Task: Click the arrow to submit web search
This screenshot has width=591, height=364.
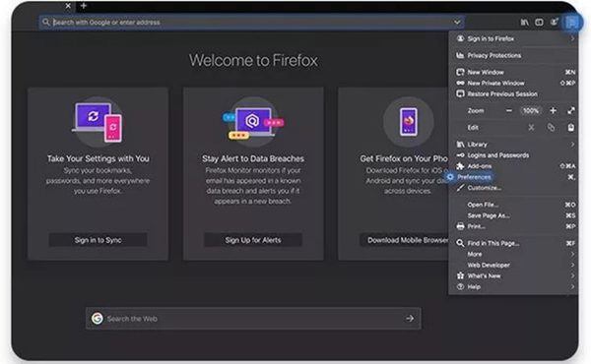Action: pyautogui.click(x=410, y=319)
